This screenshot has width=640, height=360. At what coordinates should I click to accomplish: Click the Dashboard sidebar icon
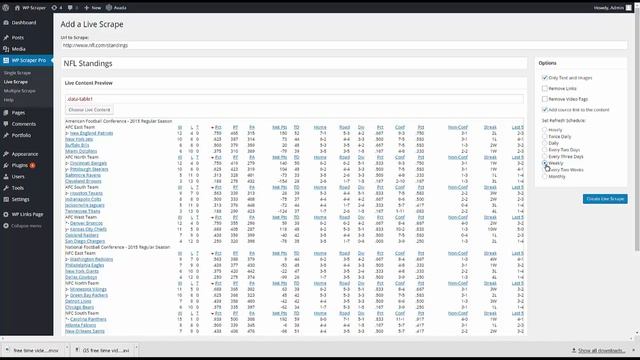(x=6, y=22)
